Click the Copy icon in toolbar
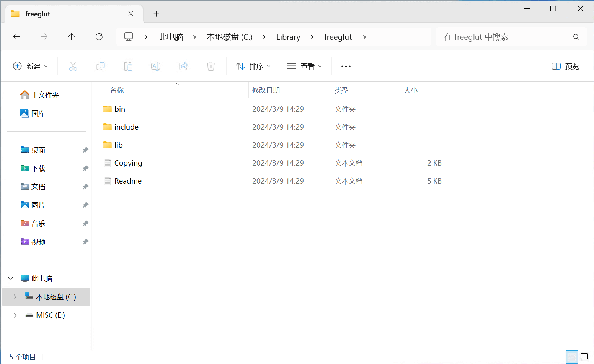Image resolution: width=594 pixels, height=364 pixels. coord(101,66)
